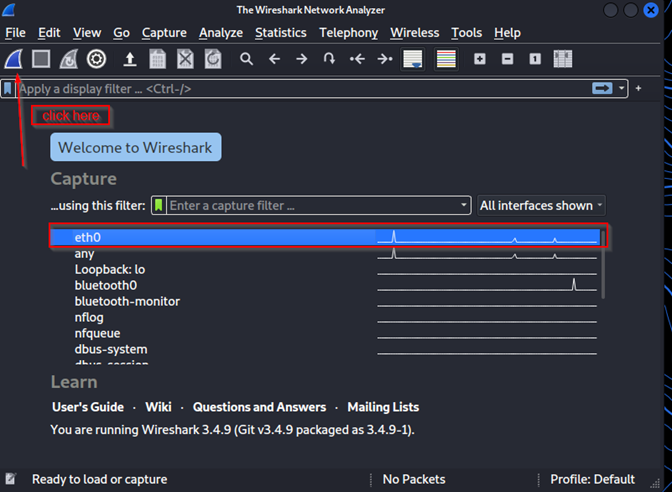Open capture filter bookmark green icon
672x492 pixels.
point(159,205)
